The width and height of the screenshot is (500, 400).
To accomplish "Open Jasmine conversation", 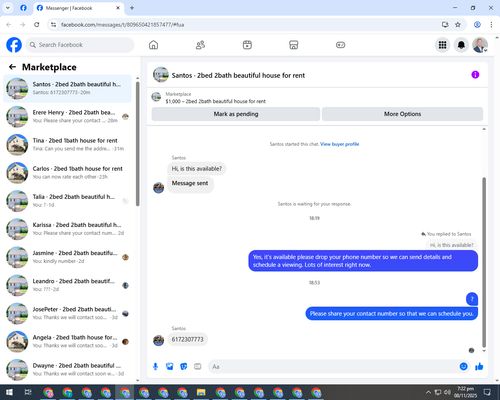I will click(67, 257).
